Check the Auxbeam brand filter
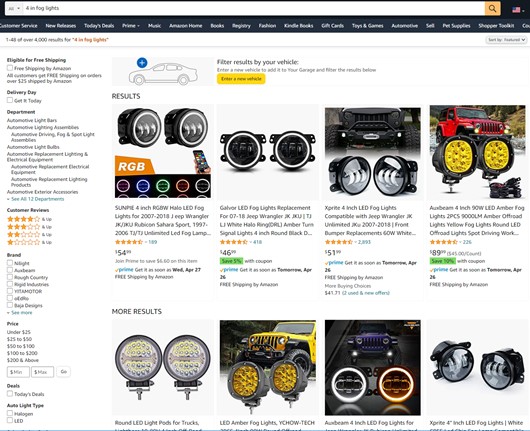Viewport: 530px width, 431px height. pyautogui.click(x=10, y=270)
